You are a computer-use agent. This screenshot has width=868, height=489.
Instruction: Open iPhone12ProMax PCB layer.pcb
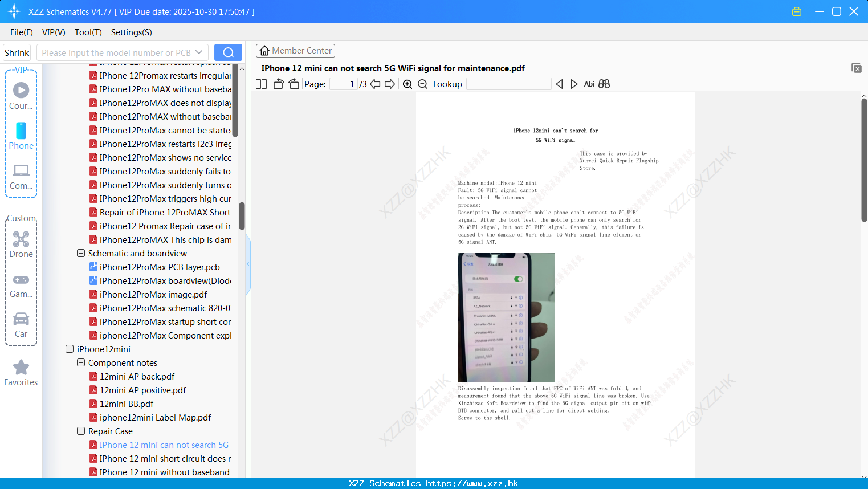click(160, 267)
